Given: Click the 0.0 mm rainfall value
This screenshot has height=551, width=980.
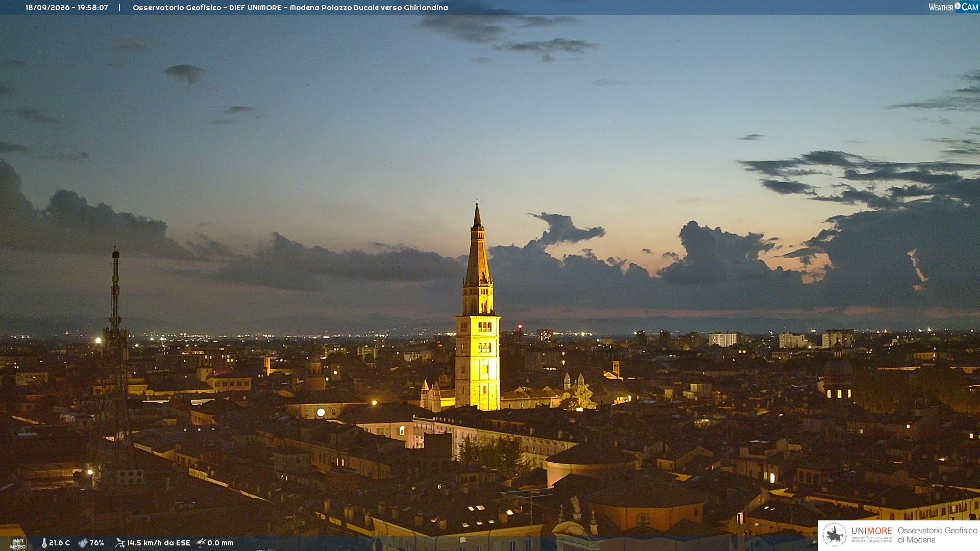Looking at the screenshot, I should [220, 543].
